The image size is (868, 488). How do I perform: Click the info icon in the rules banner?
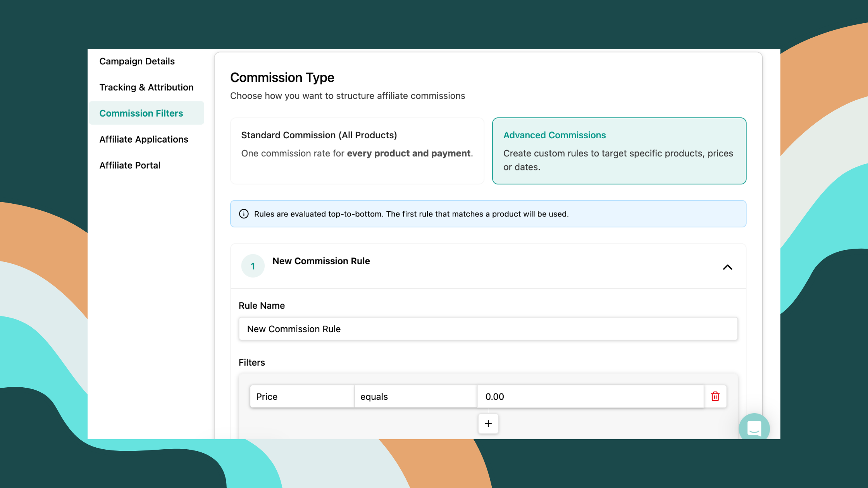click(243, 213)
